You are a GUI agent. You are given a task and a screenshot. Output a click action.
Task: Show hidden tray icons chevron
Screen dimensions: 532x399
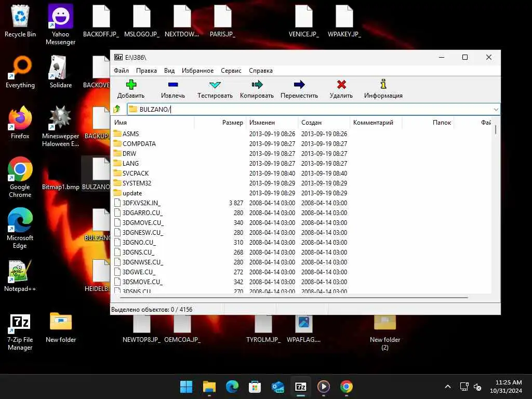click(448, 387)
